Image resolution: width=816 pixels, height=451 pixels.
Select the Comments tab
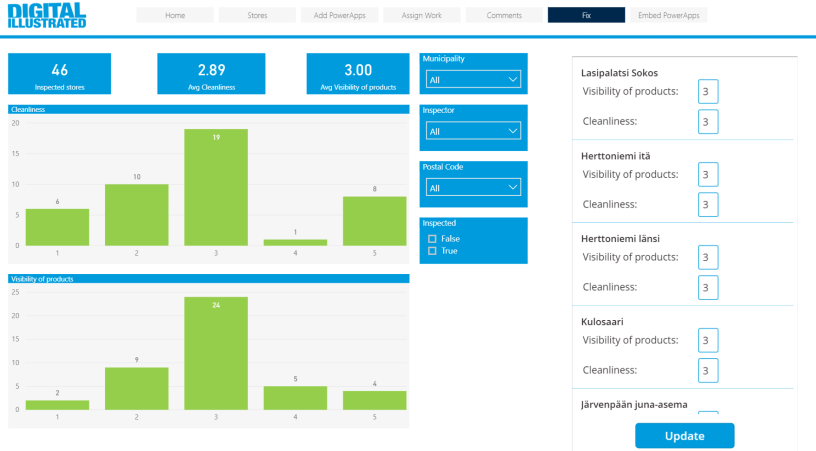504,15
